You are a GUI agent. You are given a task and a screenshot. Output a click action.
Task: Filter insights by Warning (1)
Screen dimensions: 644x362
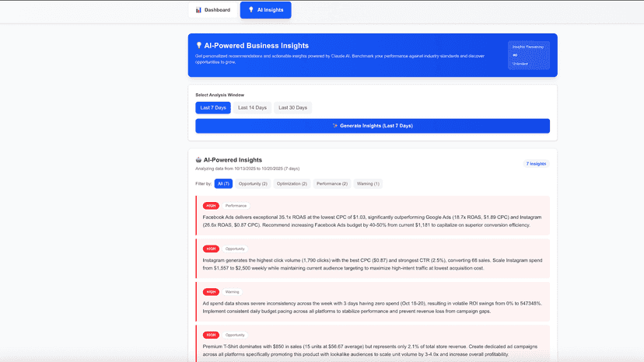coord(368,183)
